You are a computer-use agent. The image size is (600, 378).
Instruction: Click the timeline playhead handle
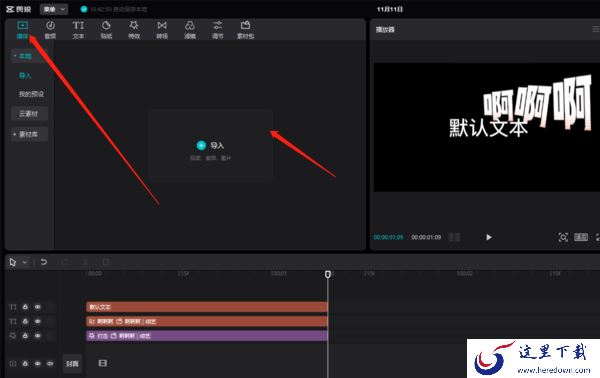(328, 274)
